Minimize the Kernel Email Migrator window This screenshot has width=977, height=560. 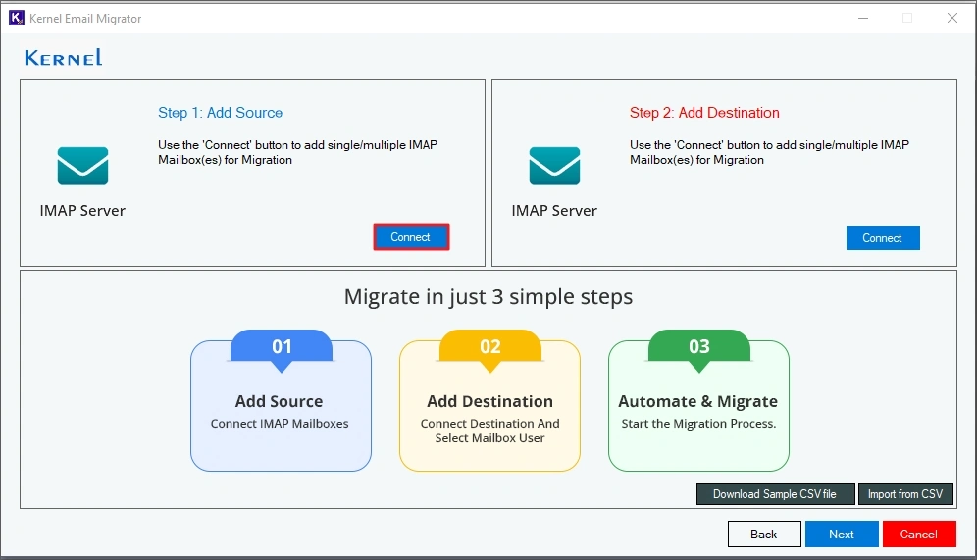tap(863, 18)
